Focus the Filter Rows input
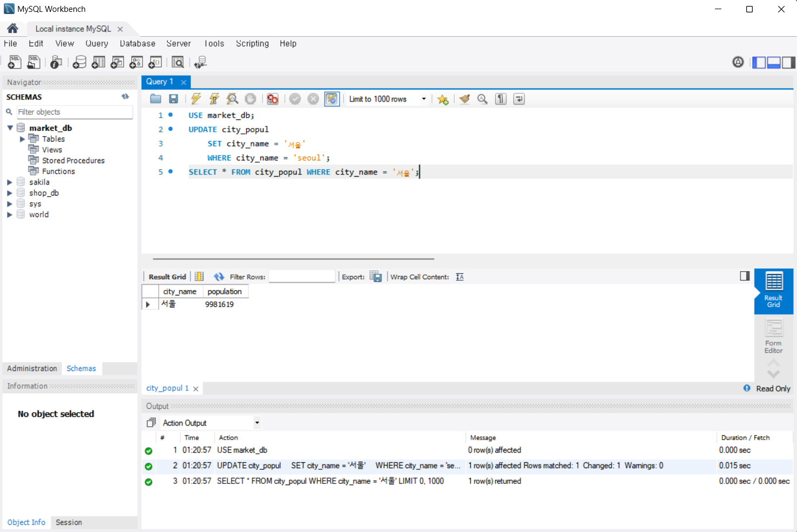Image resolution: width=797 pixels, height=532 pixels. (302, 277)
